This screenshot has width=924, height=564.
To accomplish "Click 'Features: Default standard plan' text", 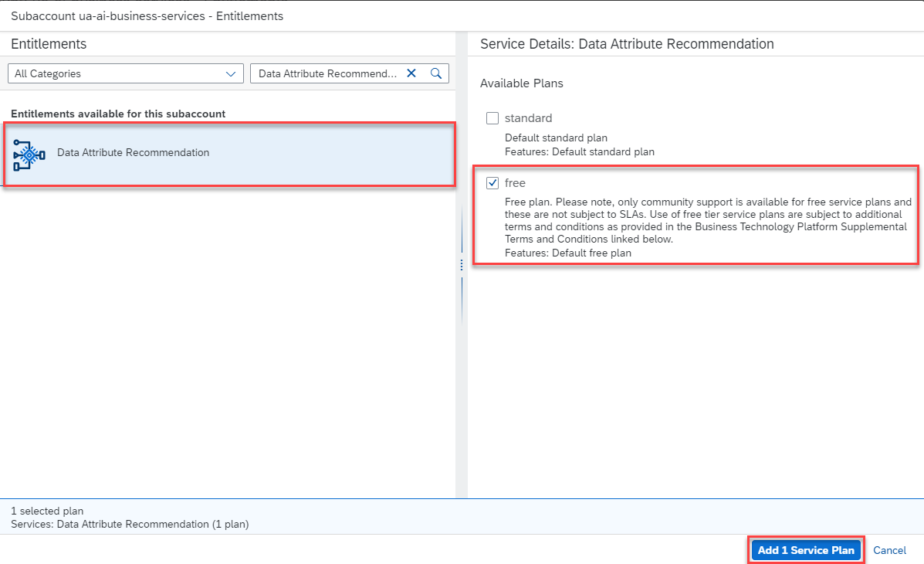I will click(x=579, y=151).
